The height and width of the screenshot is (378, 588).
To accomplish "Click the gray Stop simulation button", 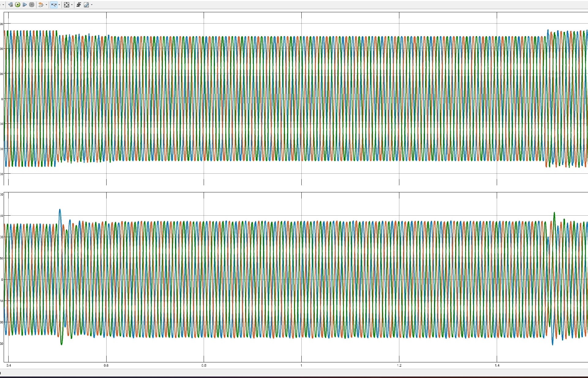I will pos(32,5).
